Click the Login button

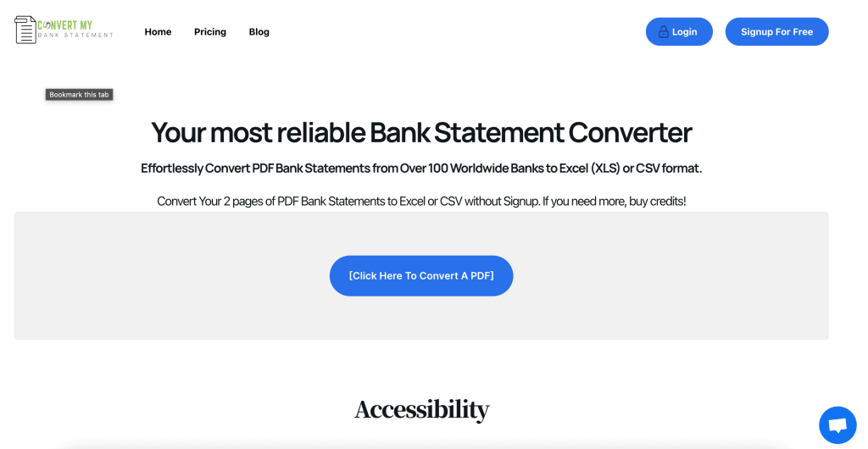(679, 31)
